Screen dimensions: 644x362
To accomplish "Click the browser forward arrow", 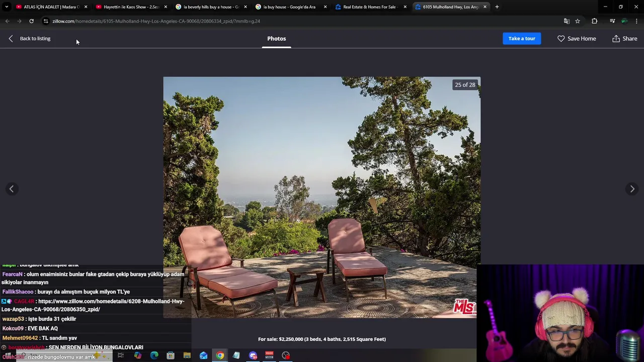I will [x=19, y=21].
